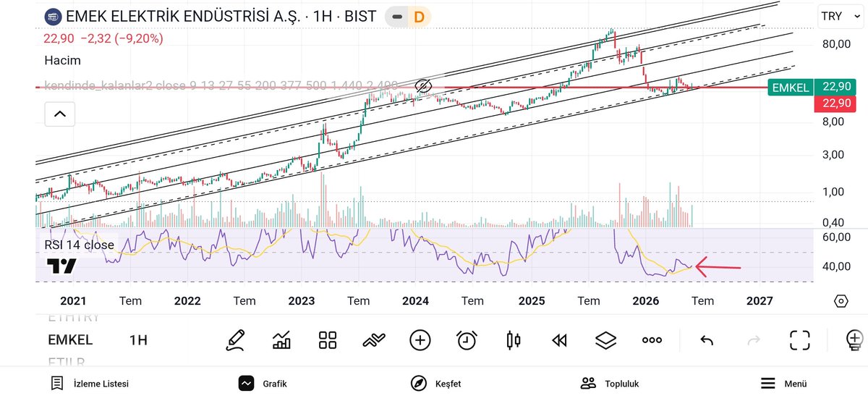Open the TRY currency dropdown
The width and height of the screenshot is (868, 401).
(x=840, y=16)
